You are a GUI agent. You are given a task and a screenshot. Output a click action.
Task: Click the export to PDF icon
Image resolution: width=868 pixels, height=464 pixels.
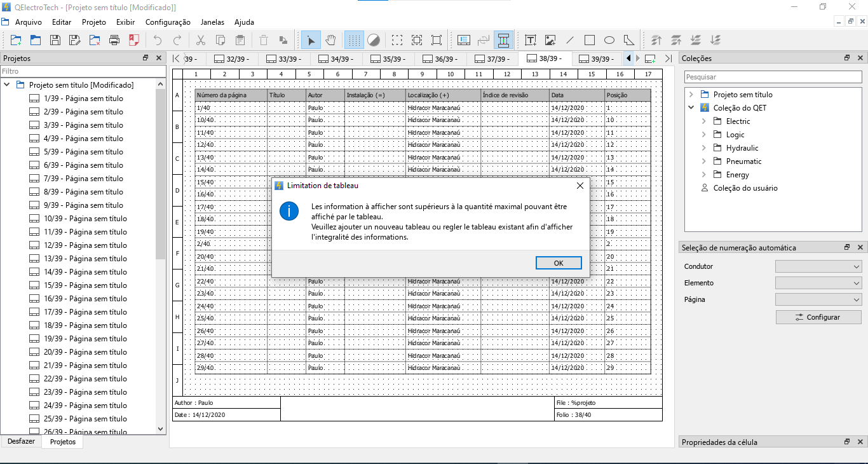point(134,40)
